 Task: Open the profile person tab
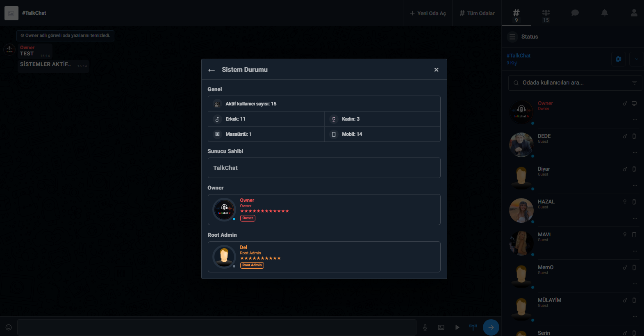[634, 13]
